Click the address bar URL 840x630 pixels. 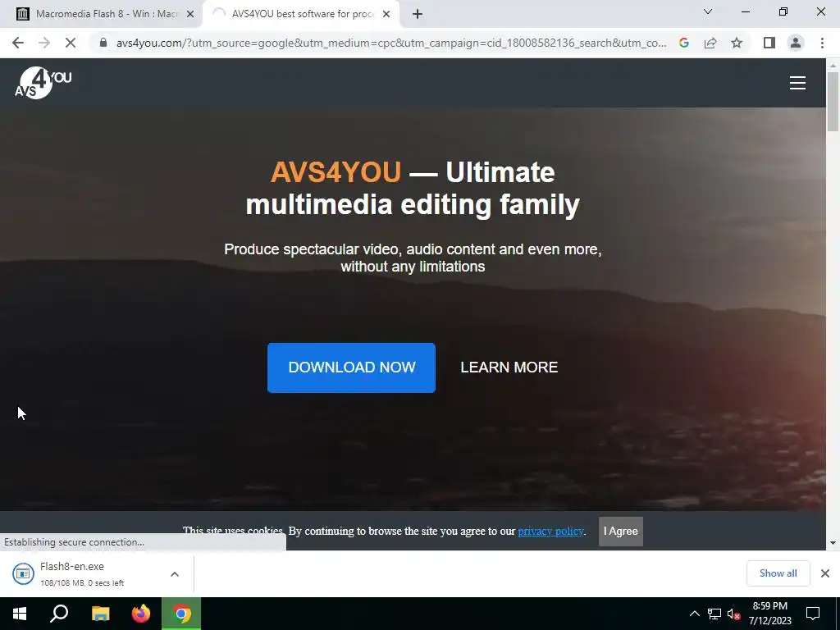391,43
